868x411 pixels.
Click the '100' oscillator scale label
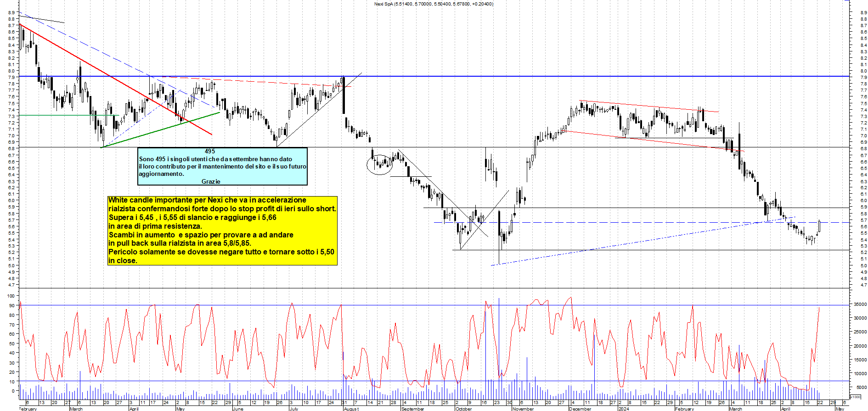tap(11, 296)
